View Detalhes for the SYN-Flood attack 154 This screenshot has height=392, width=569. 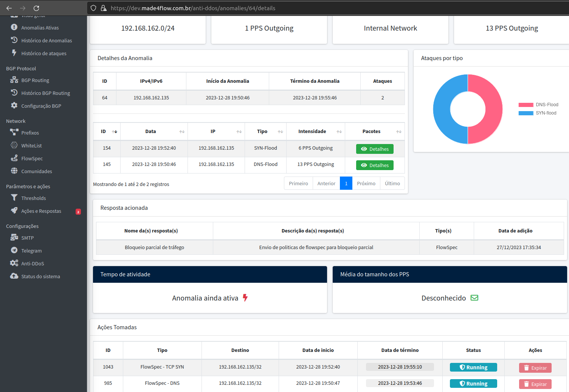[375, 149]
